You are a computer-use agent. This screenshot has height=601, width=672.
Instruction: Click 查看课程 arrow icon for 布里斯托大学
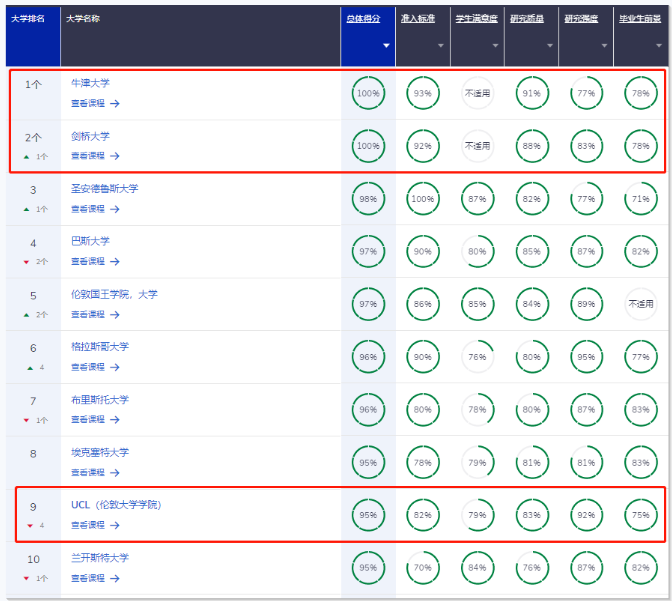(x=115, y=420)
